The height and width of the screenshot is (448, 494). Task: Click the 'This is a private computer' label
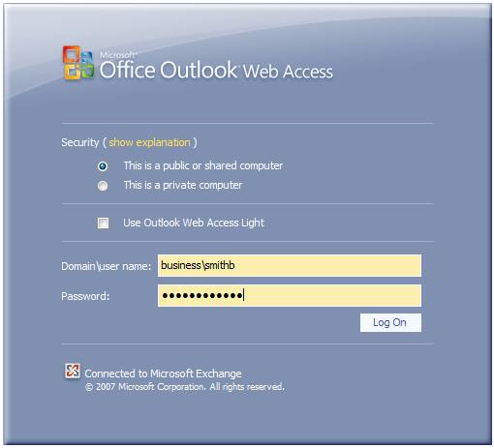(x=183, y=186)
